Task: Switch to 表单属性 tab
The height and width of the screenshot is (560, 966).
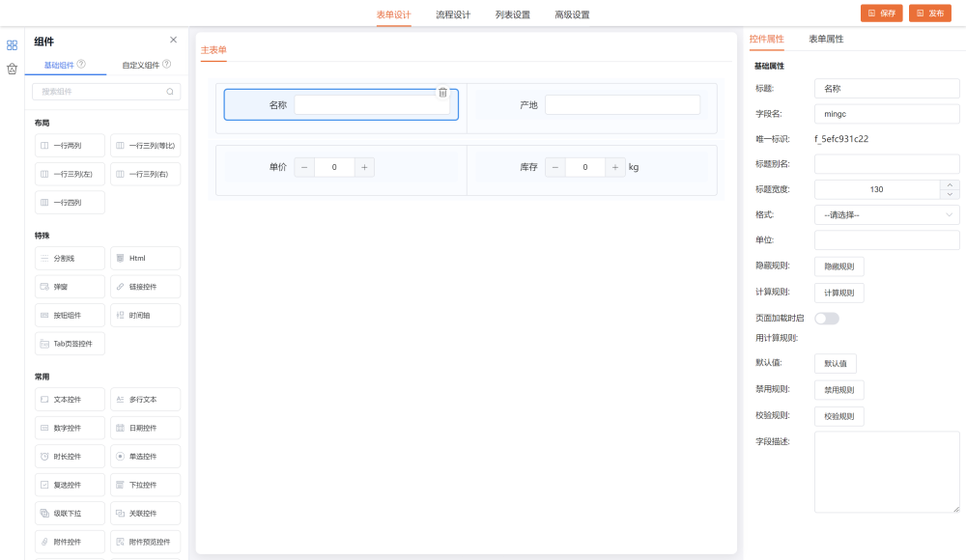Action: tap(826, 40)
